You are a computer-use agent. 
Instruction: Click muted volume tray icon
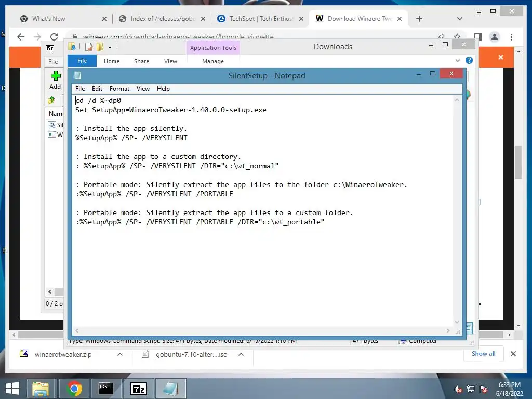click(458, 389)
